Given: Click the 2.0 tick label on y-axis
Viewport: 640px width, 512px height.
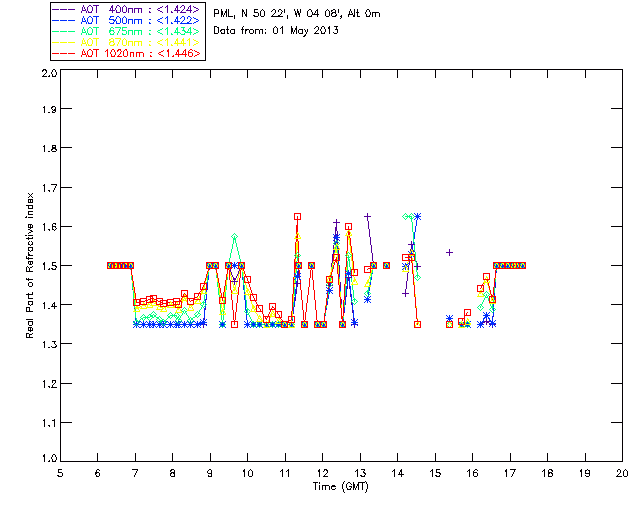Looking at the screenshot, I should 49,73.
